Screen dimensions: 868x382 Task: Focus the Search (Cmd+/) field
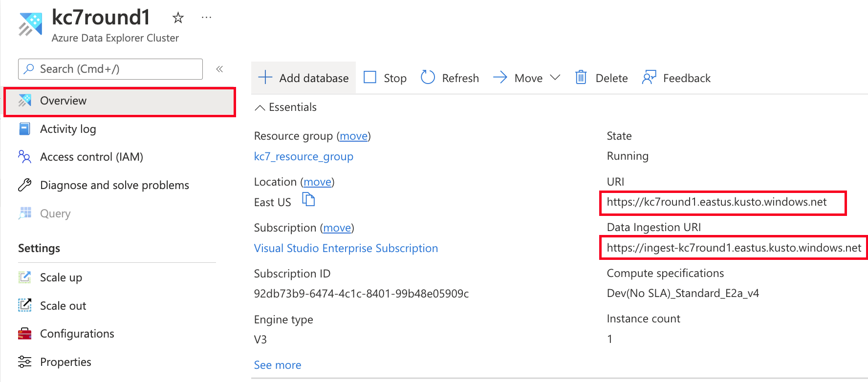[x=110, y=69]
